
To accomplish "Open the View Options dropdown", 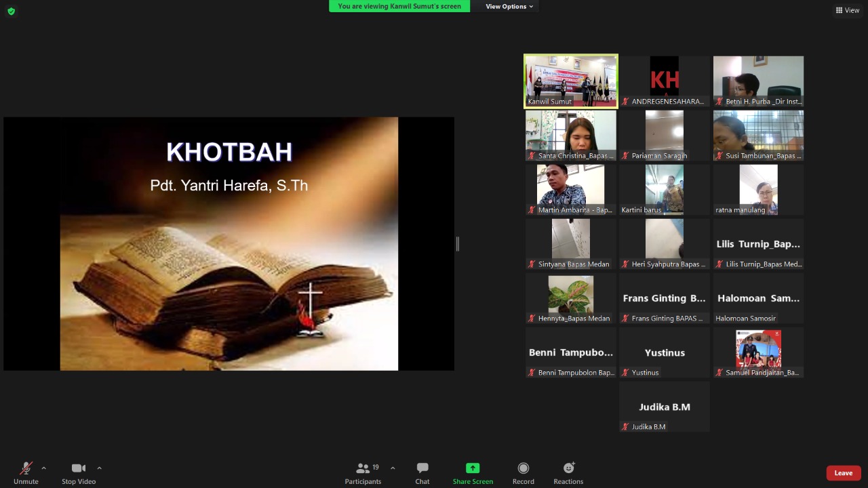I will [x=509, y=7].
